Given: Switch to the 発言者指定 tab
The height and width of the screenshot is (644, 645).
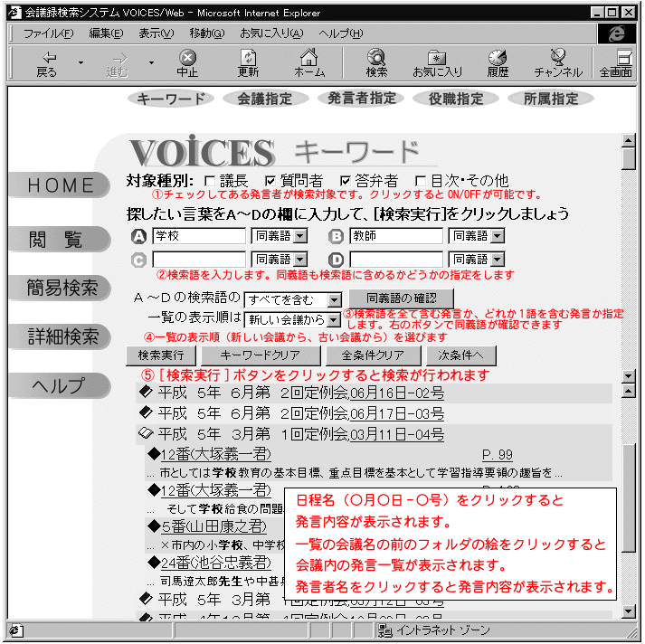Looking at the screenshot, I should [x=361, y=99].
